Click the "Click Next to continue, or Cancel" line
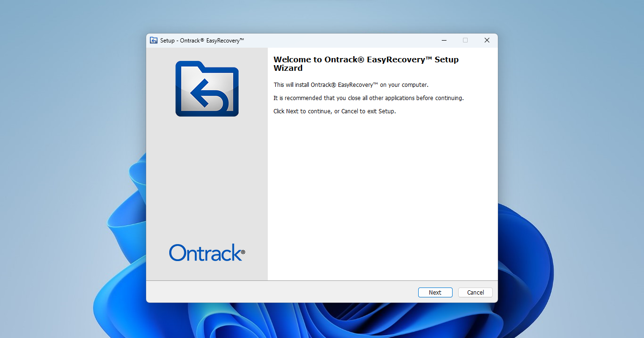The image size is (644, 338). tap(335, 111)
